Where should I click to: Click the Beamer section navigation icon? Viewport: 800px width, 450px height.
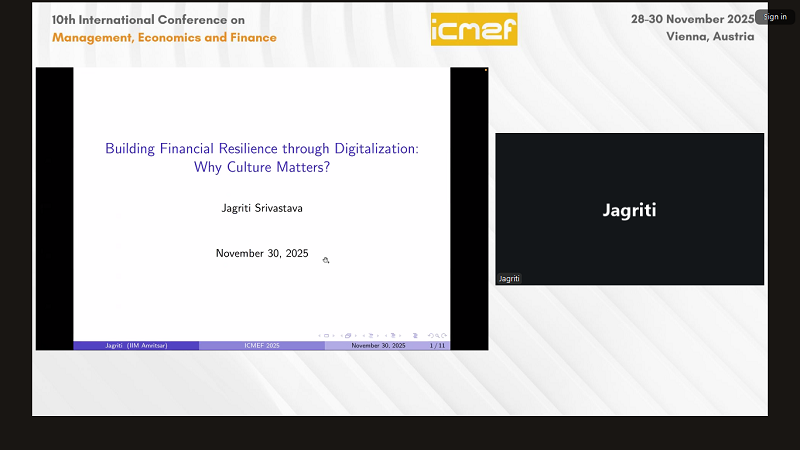[x=394, y=336]
